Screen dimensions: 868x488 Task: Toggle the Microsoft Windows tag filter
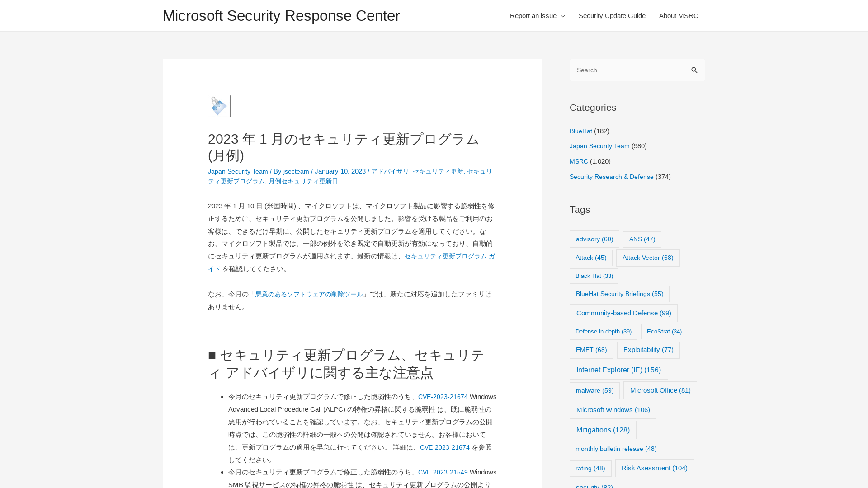pos(613,410)
